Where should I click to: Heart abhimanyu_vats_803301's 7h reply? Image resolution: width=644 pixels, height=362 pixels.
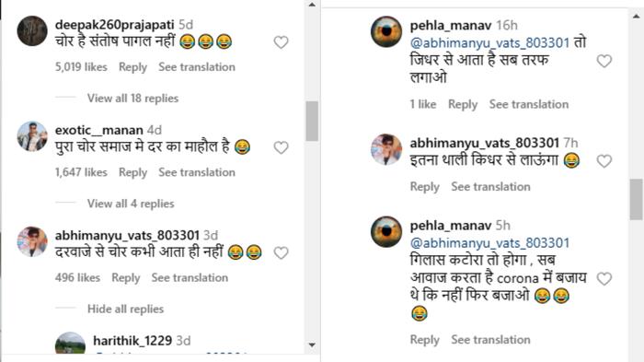[x=604, y=161]
